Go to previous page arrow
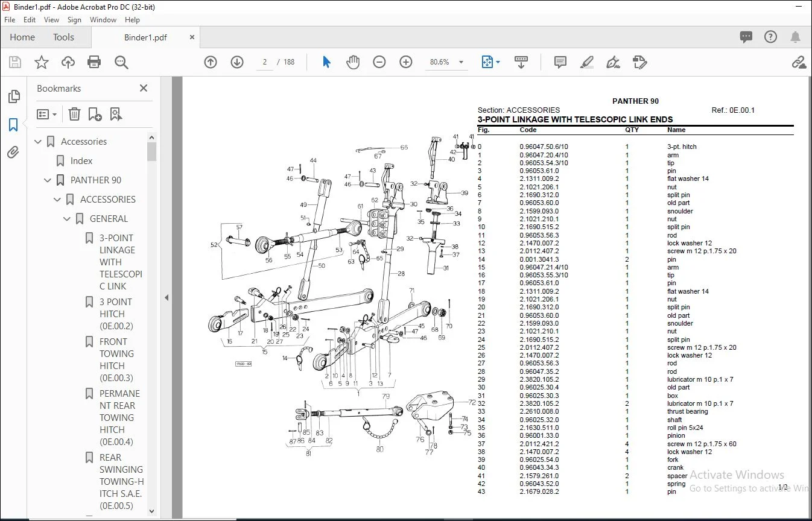This screenshot has width=812, height=521. 211,62
